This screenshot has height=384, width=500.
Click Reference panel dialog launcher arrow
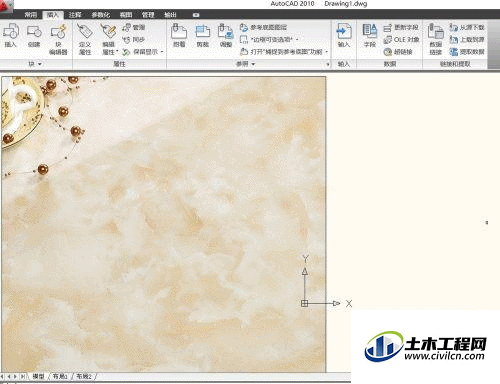(x=328, y=64)
